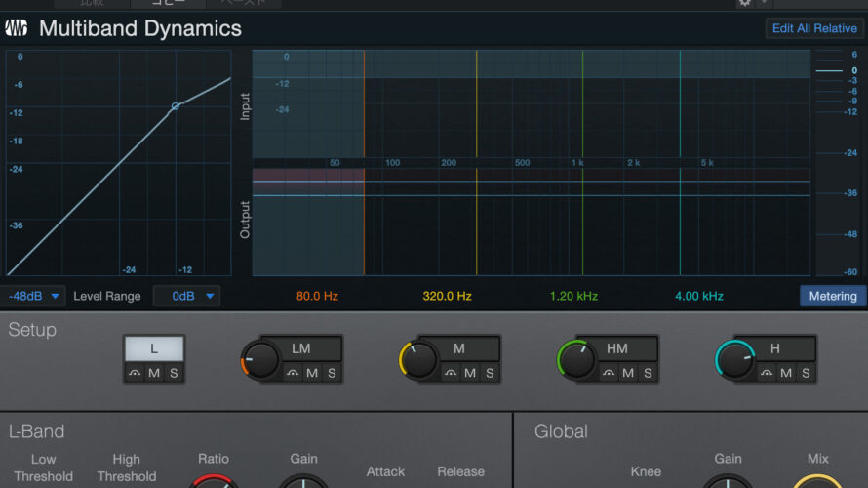
Task: Click the Global Gain knob
Action: pyautogui.click(x=728, y=482)
